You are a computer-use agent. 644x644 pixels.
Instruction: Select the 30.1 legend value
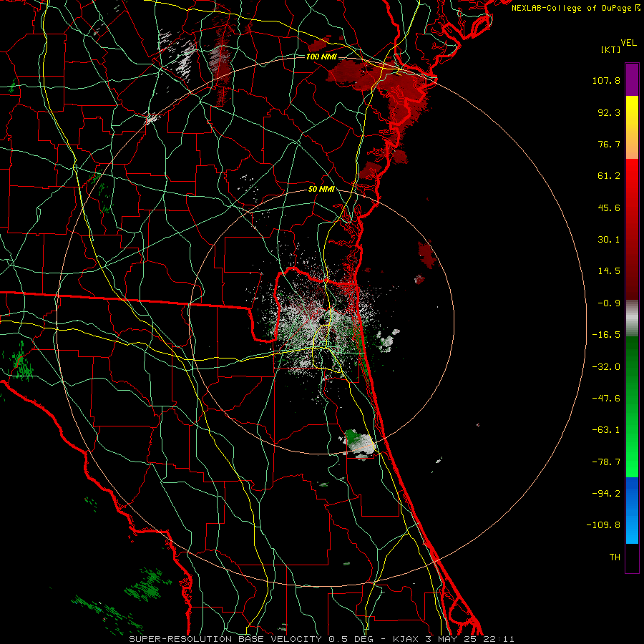[609, 240]
